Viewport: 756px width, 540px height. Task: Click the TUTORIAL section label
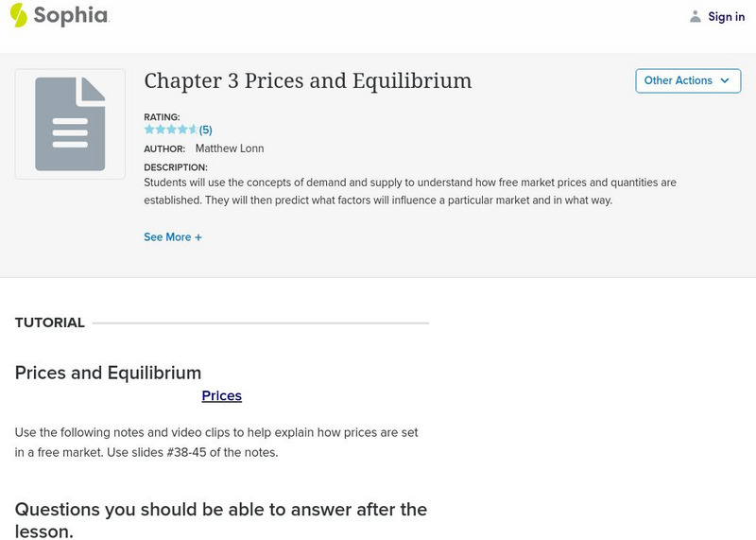click(x=50, y=322)
